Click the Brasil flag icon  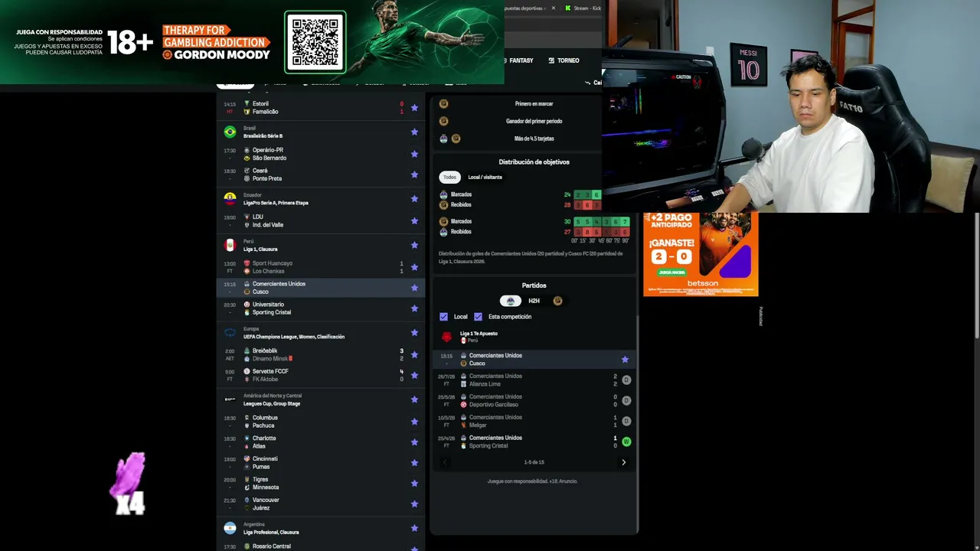point(230,132)
